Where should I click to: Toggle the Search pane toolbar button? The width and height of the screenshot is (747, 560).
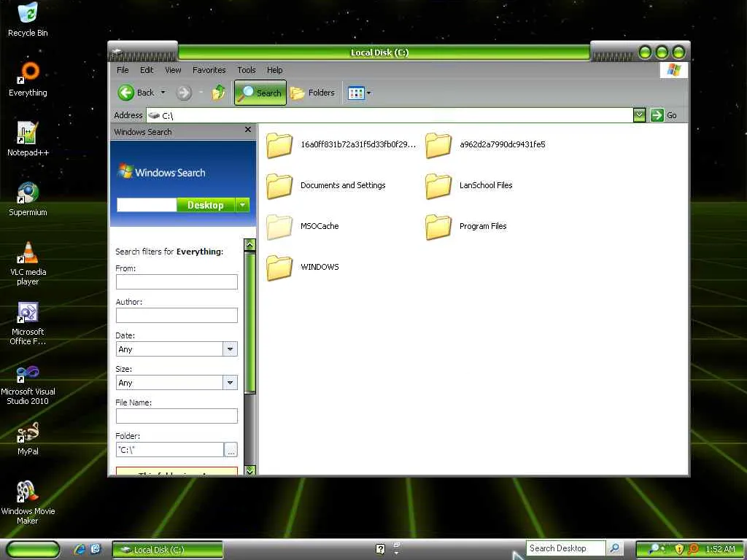[x=260, y=93]
